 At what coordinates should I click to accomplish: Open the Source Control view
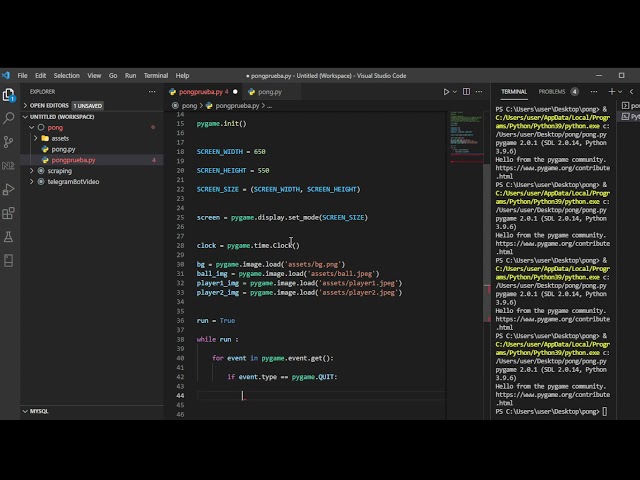[x=9, y=142]
